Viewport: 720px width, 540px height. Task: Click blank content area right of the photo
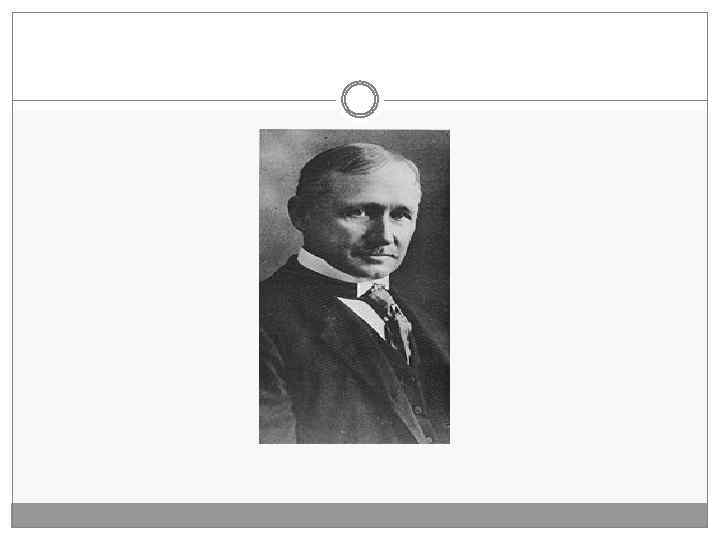(579, 303)
